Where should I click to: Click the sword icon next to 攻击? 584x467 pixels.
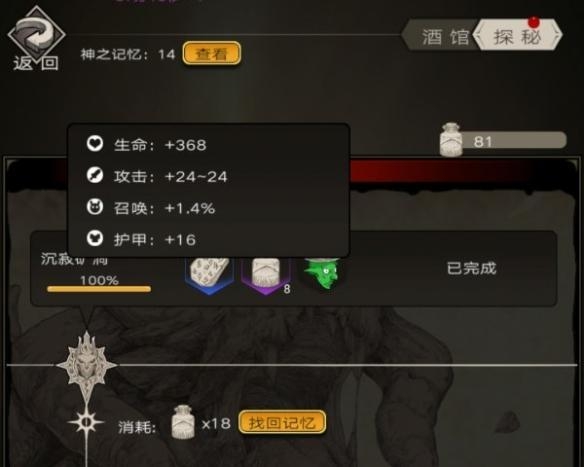pyautogui.click(x=95, y=175)
